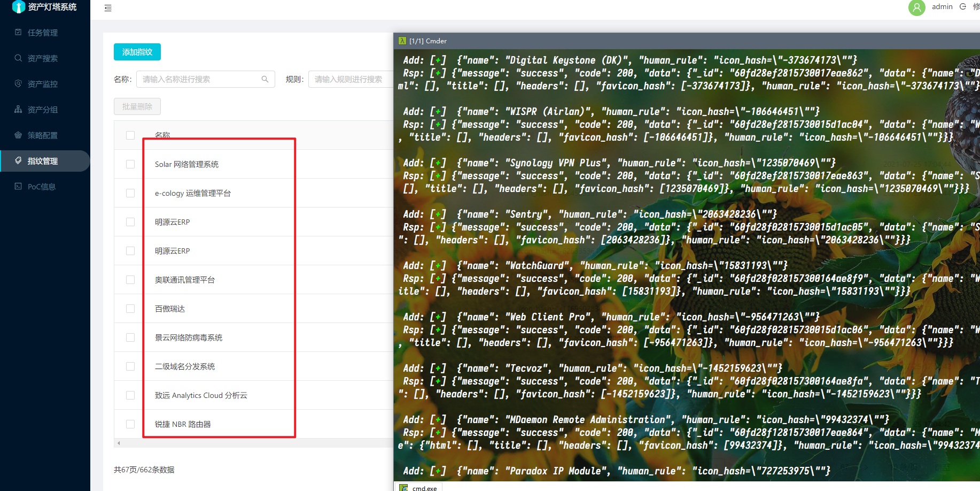Click the 景云网络防病毒系统 name cell
980x491 pixels.
tap(189, 337)
